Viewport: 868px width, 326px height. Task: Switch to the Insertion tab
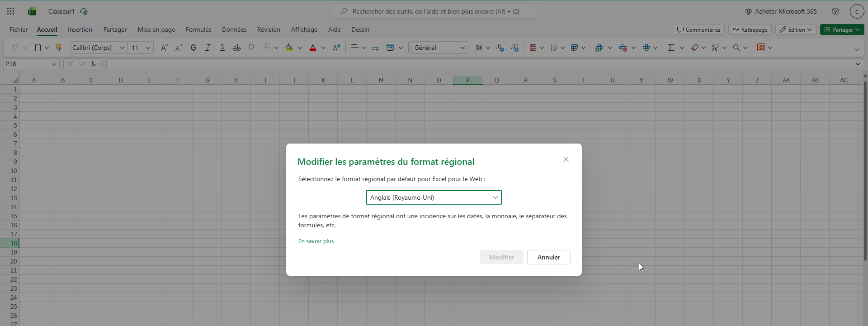[80, 29]
